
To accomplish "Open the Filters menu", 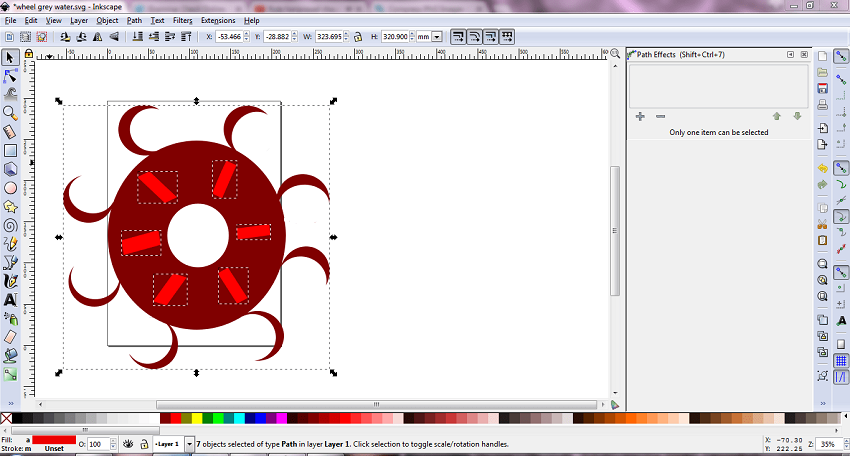I will (182, 20).
